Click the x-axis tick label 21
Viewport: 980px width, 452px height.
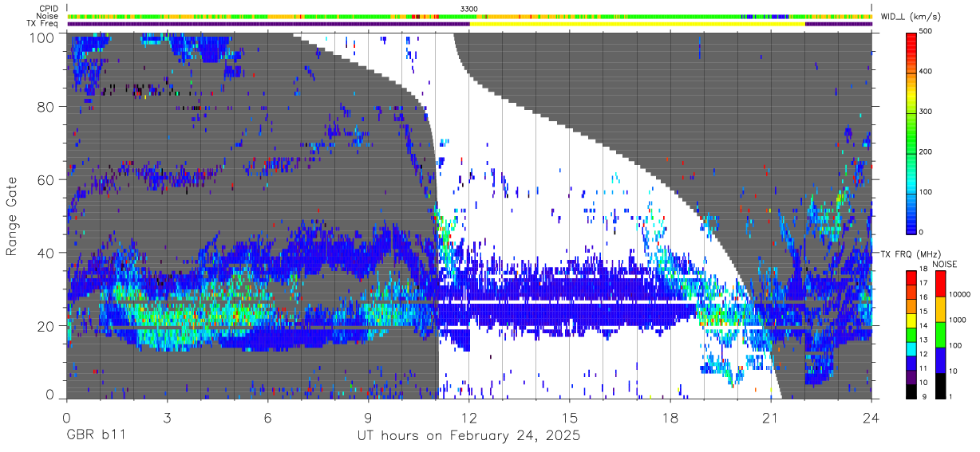point(771,417)
